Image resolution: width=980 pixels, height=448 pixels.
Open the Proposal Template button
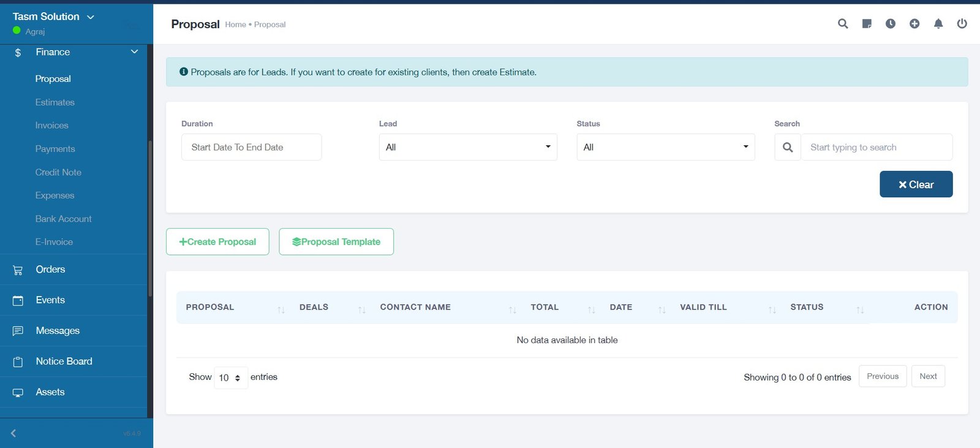click(336, 242)
